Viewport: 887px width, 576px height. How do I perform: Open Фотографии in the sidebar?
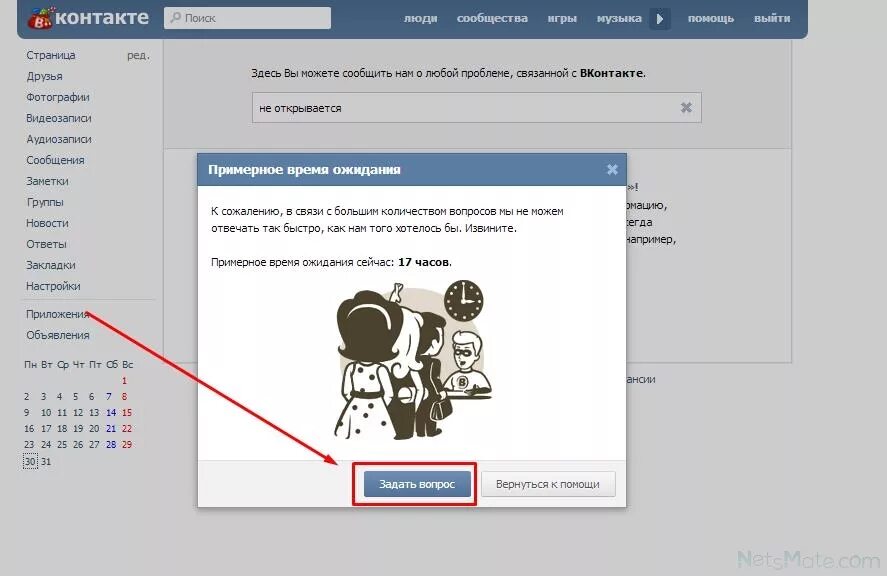pos(58,97)
